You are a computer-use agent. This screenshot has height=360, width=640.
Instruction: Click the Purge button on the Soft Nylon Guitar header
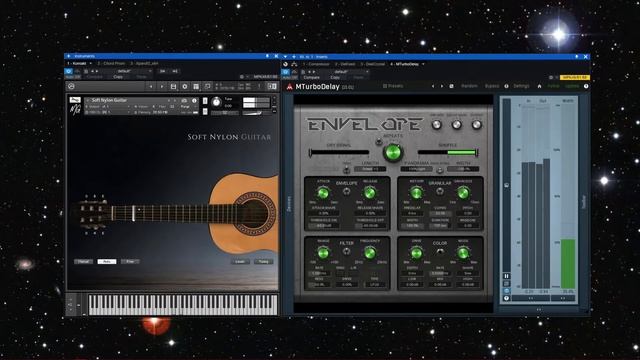185,107
